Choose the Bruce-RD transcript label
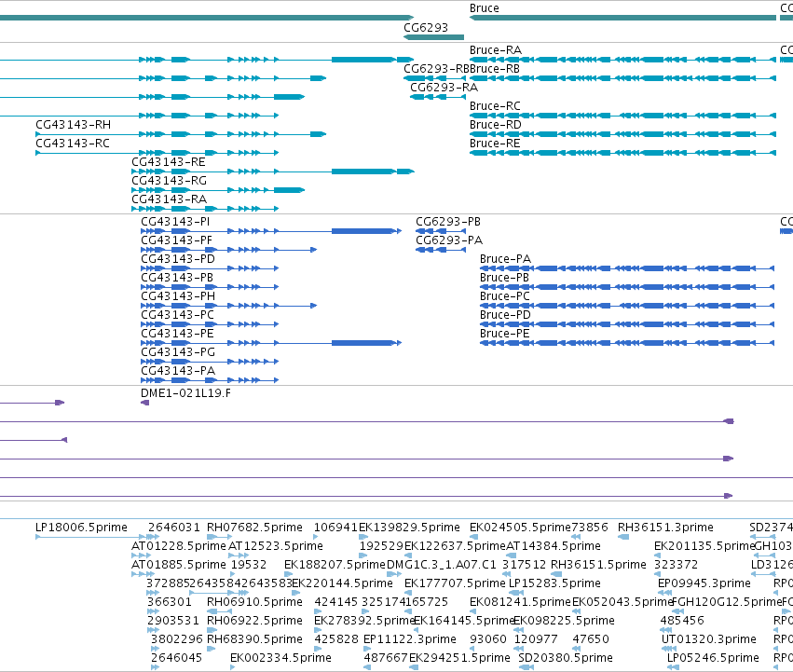 pos(495,125)
